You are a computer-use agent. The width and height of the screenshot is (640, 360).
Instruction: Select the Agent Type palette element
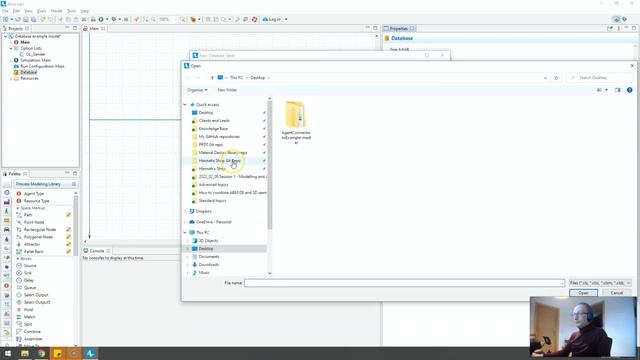(33, 193)
